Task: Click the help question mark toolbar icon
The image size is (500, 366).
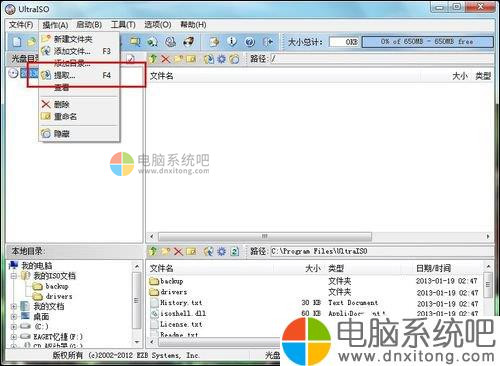Action: pyautogui.click(x=250, y=42)
